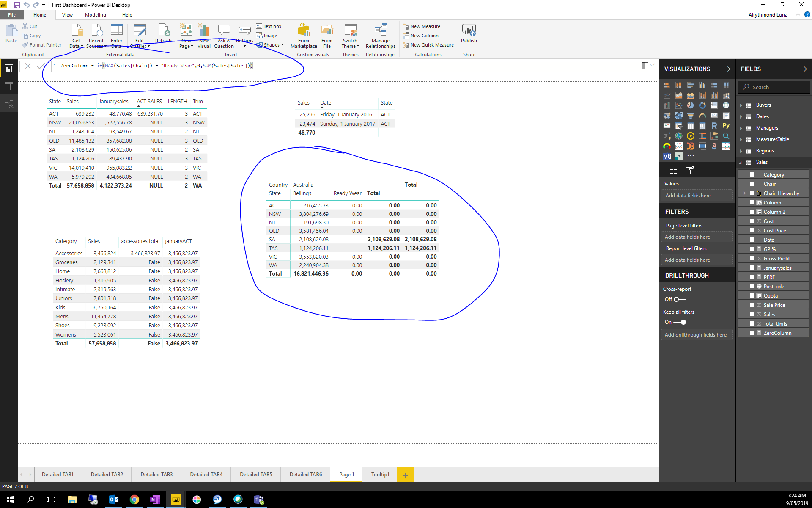The image size is (812, 508).
Task: Click New Quick Measure
Action: click(x=428, y=45)
